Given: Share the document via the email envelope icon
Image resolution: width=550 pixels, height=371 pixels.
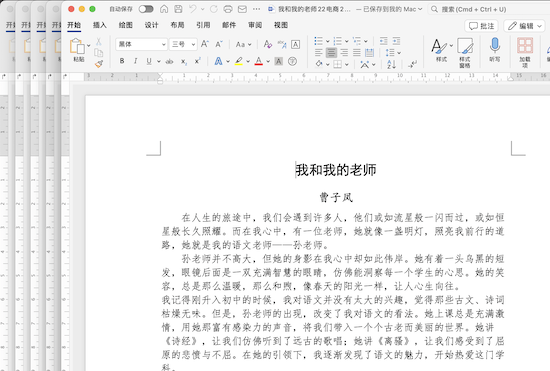Looking at the screenshot, I should click(x=242, y=9).
